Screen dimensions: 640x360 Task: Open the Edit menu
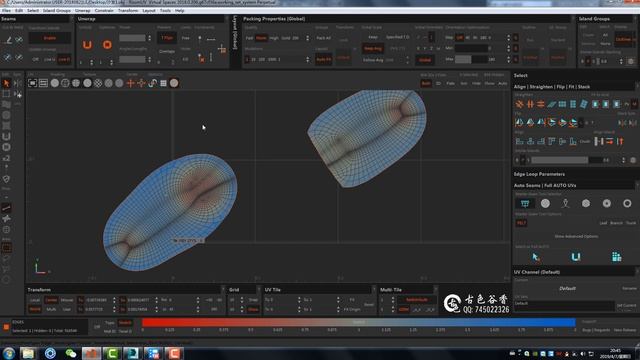pyautogui.click(x=19, y=11)
